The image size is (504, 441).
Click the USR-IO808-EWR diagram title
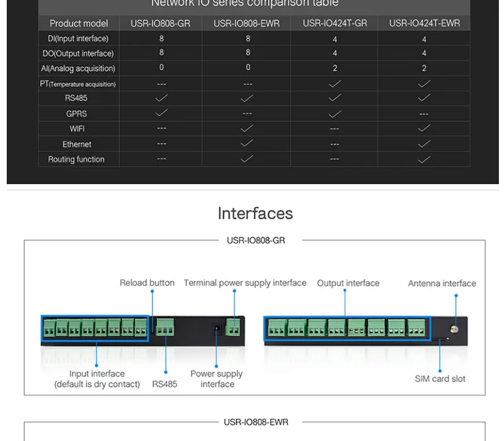(256, 422)
